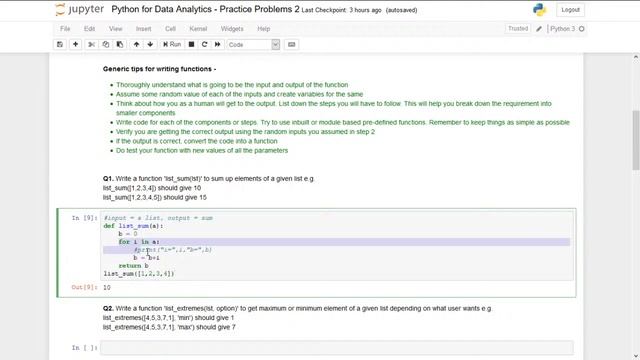Interrupt the kernel with stop icon
The image size is (640, 360).
tap(191, 44)
